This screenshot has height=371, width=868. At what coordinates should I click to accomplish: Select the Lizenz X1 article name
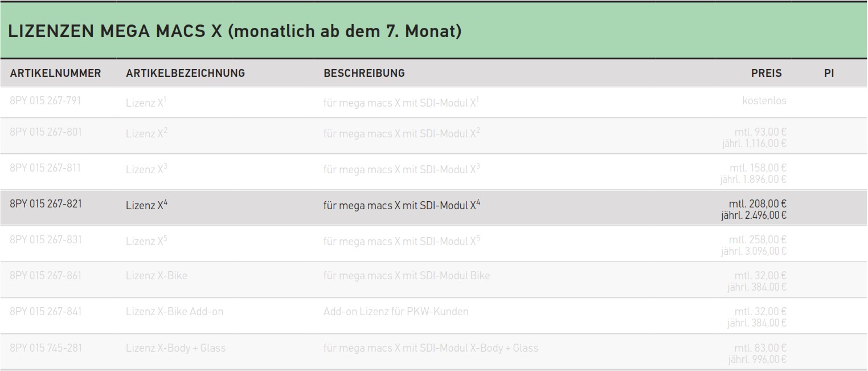(146, 102)
